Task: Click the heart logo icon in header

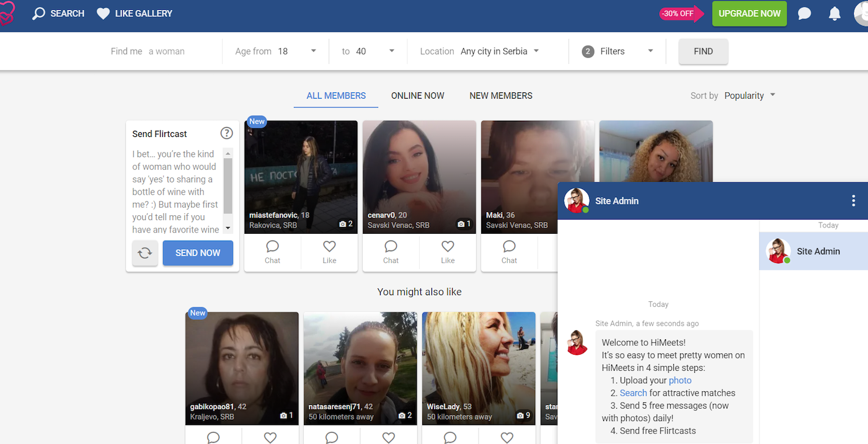Action: (x=6, y=13)
